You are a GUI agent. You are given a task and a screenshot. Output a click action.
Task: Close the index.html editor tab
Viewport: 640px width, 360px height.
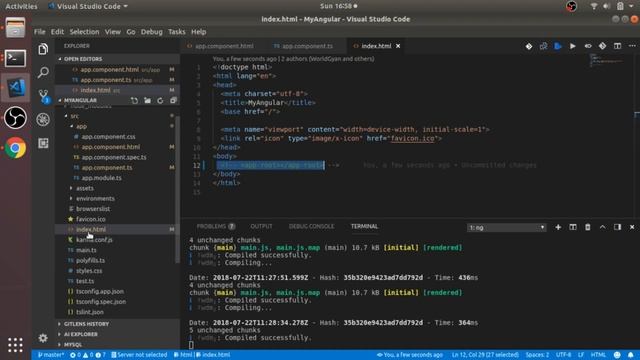[398, 46]
